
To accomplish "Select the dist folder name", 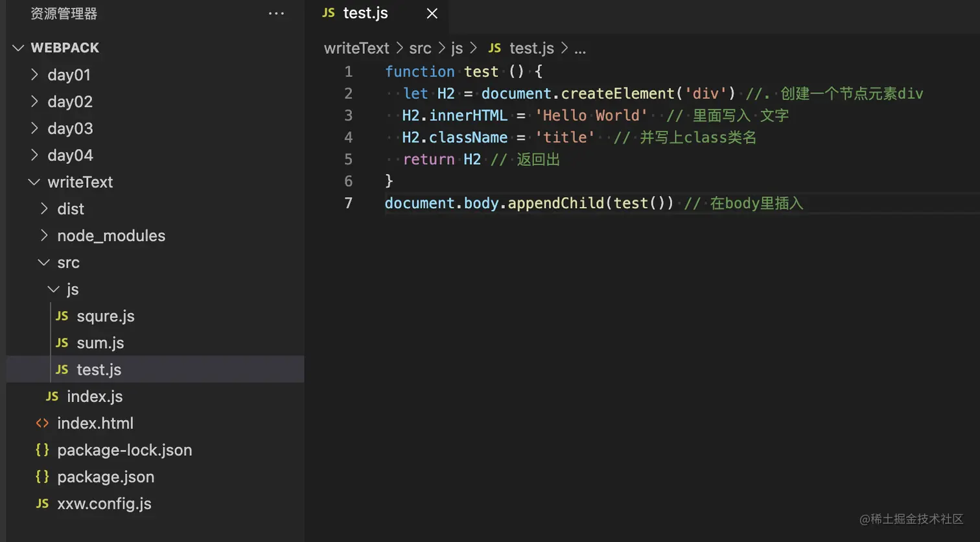I will (x=71, y=209).
